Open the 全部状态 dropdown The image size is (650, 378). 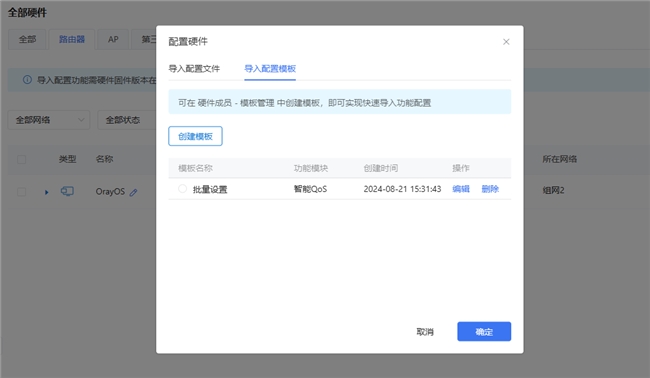[127, 120]
